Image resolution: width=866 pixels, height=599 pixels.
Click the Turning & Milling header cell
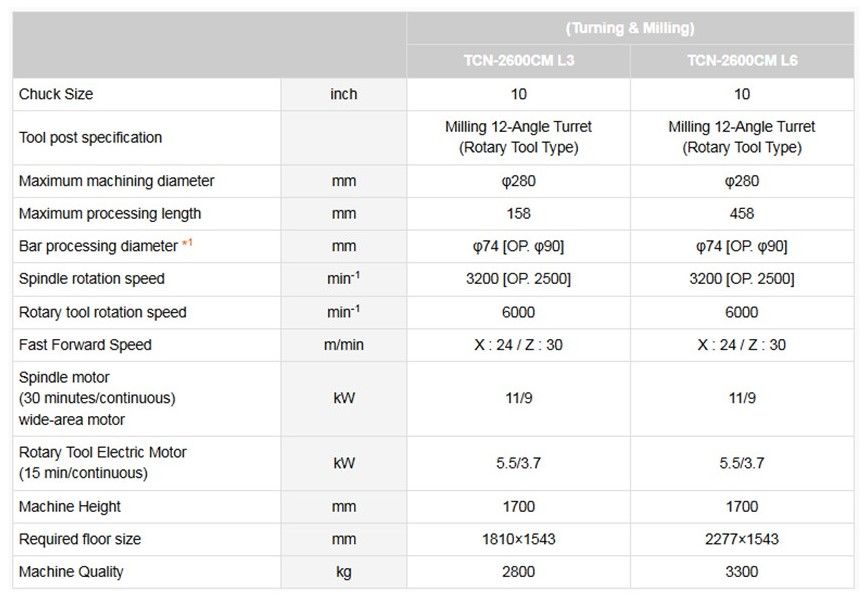630,28
